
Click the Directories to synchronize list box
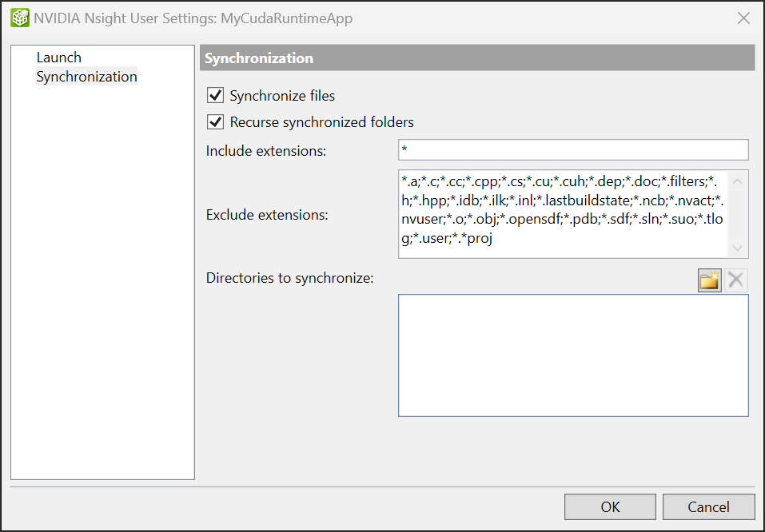(573, 355)
